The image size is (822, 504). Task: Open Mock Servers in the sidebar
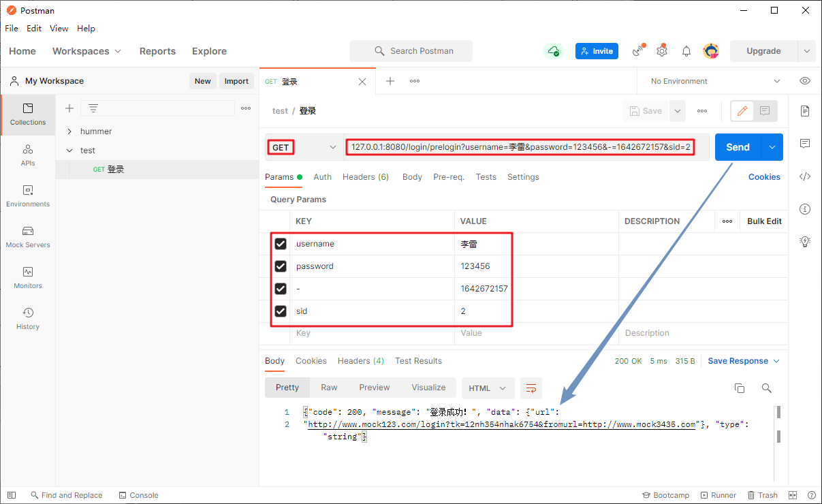point(28,237)
